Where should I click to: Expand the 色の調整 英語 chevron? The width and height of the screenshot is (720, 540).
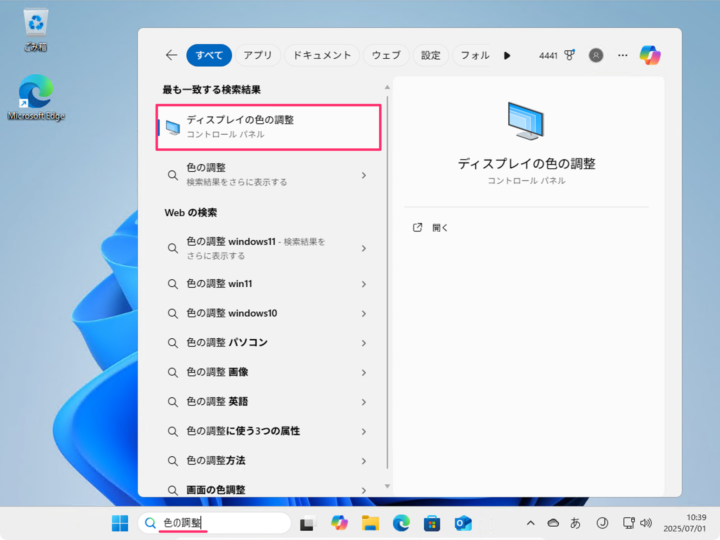pos(364,402)
